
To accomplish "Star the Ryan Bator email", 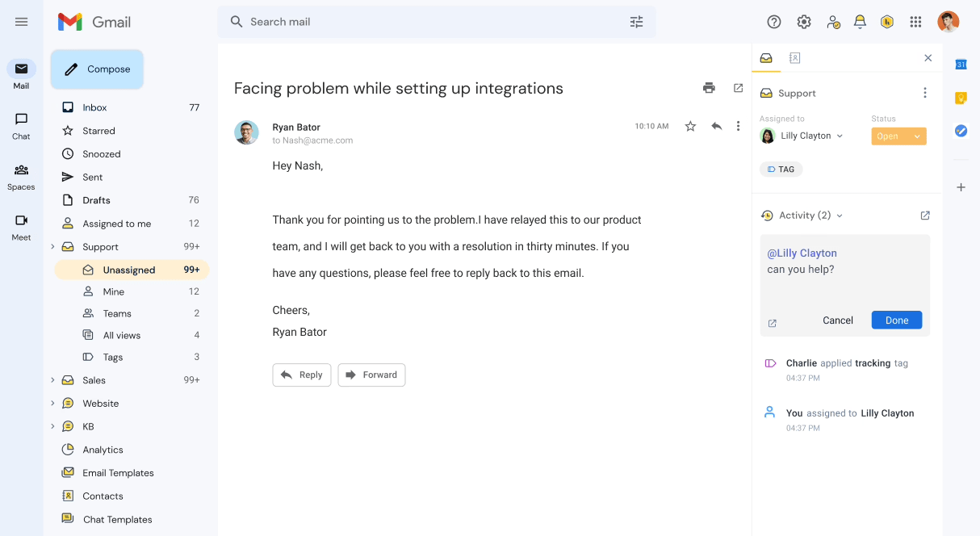I will (x=690, y=126).
